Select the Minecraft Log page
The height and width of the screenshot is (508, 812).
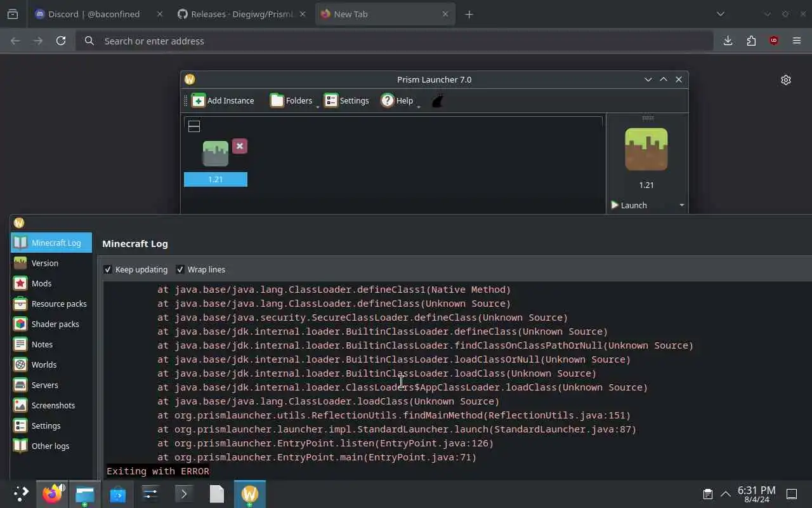(51, 243)
